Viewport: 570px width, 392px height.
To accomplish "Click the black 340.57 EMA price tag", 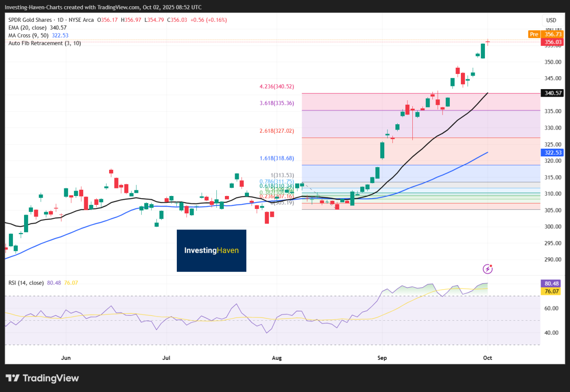I will [551, 93].
